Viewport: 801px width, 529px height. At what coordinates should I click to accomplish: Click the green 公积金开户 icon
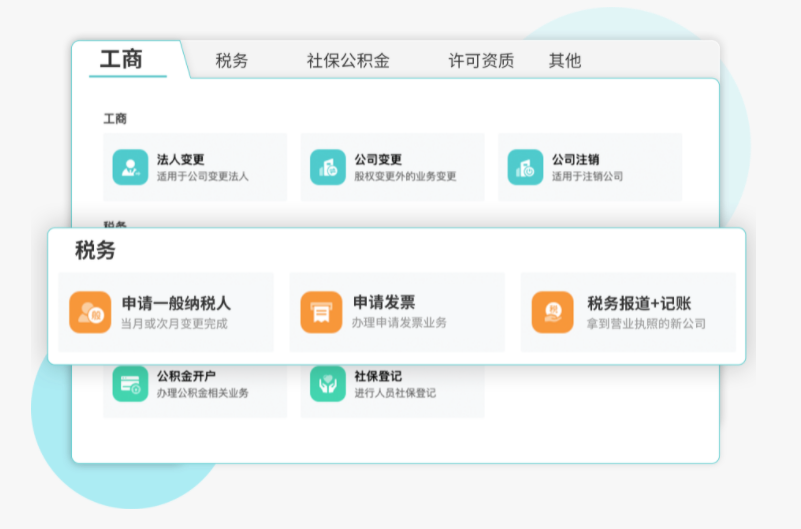coord(130,384)
